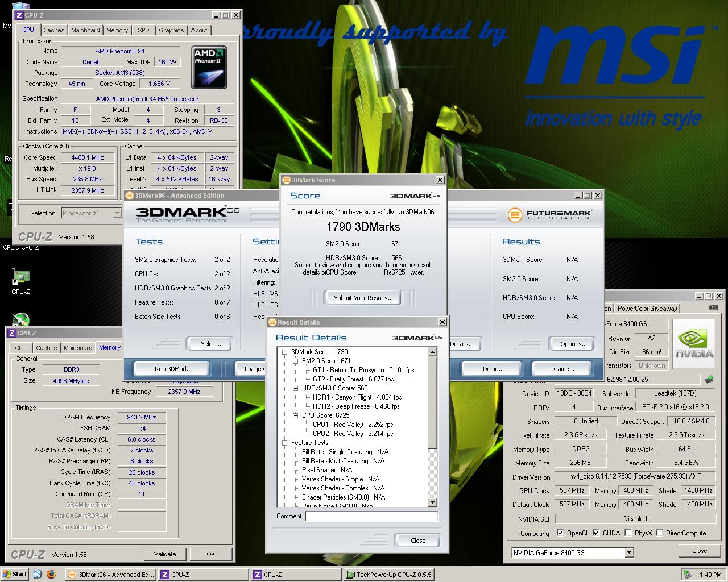The height and width of the screenshot is (582, 728).
Task: Collapse the 3DMark Score: 1790 tree node
Action: pos(285,352)
